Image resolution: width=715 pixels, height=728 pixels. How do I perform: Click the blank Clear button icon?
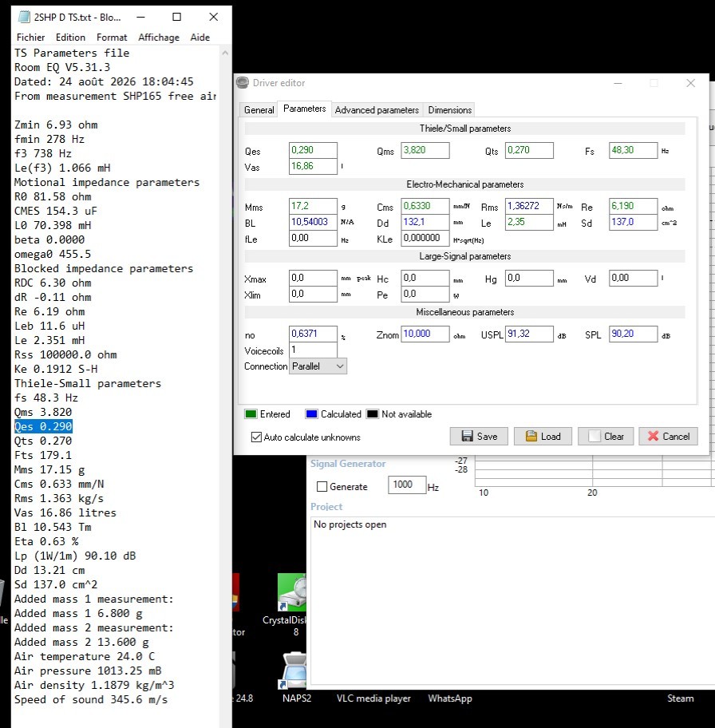595,436
